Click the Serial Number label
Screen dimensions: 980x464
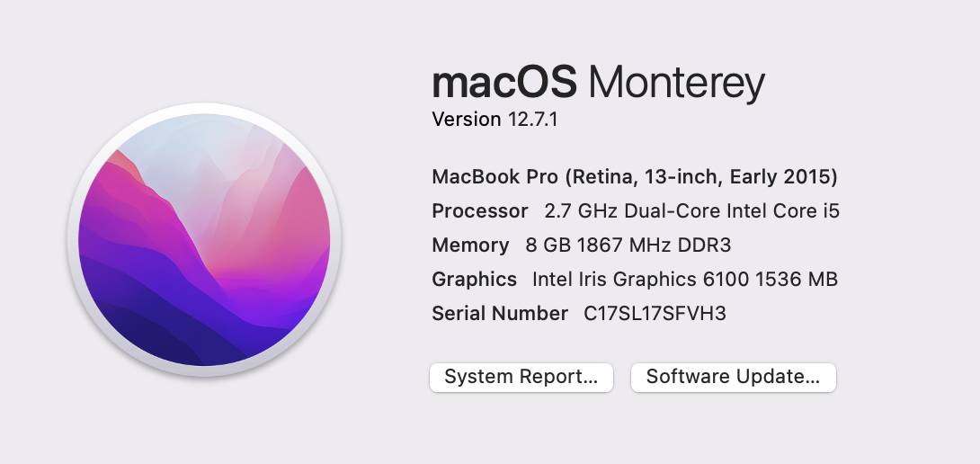click(x=500, y=314)
